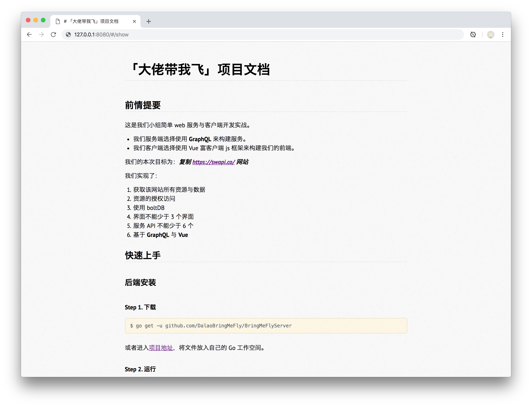532x407 pixels.
Task: Open the profile avatar menu
Action: pyautogui.click(x=491, y=35)
